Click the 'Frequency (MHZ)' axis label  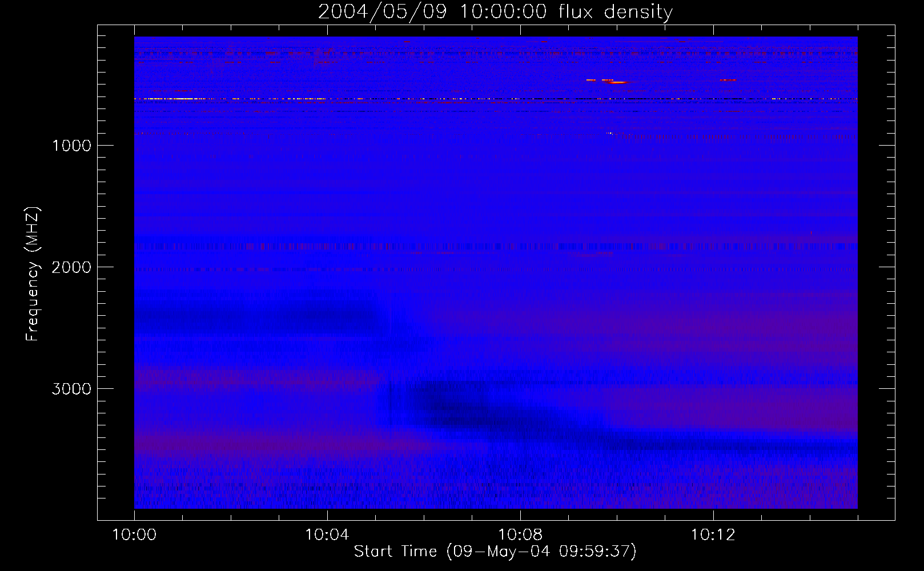[x=33, y=274]
